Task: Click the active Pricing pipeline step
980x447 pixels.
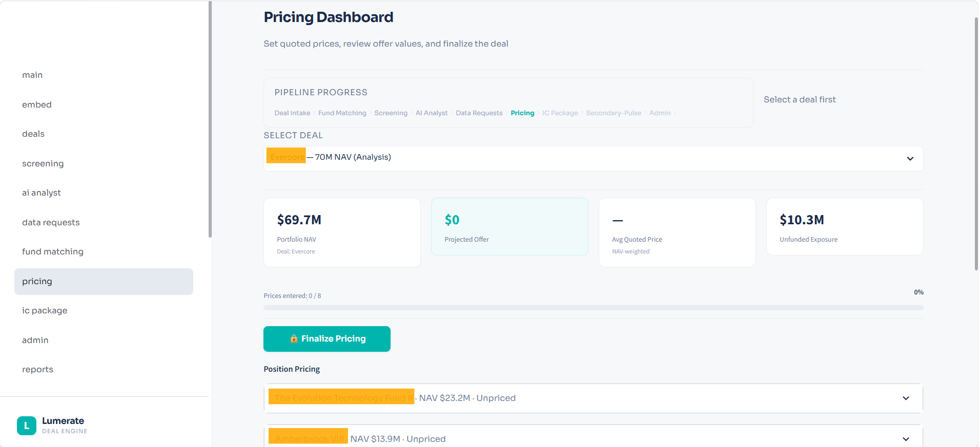Action: click(x=522, y=113)
